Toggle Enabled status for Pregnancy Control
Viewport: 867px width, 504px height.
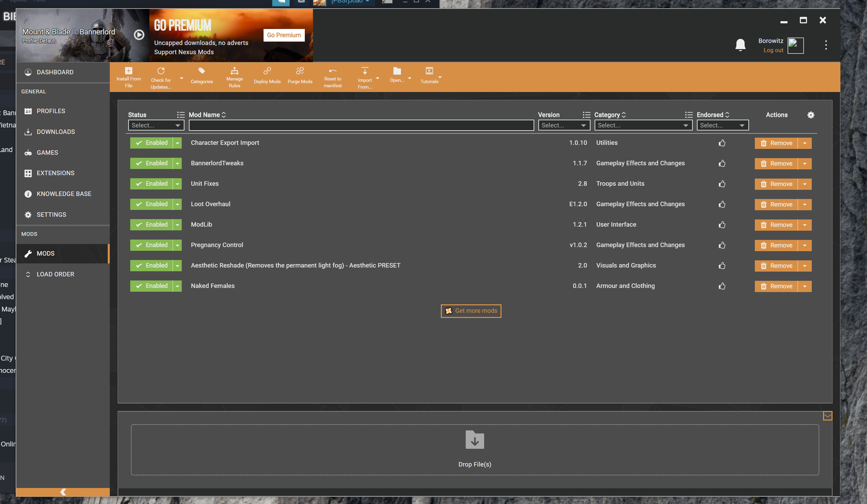(151, 245)
